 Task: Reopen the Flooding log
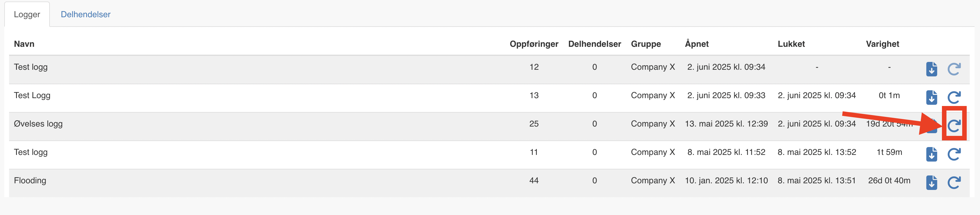tap(954, 183)
